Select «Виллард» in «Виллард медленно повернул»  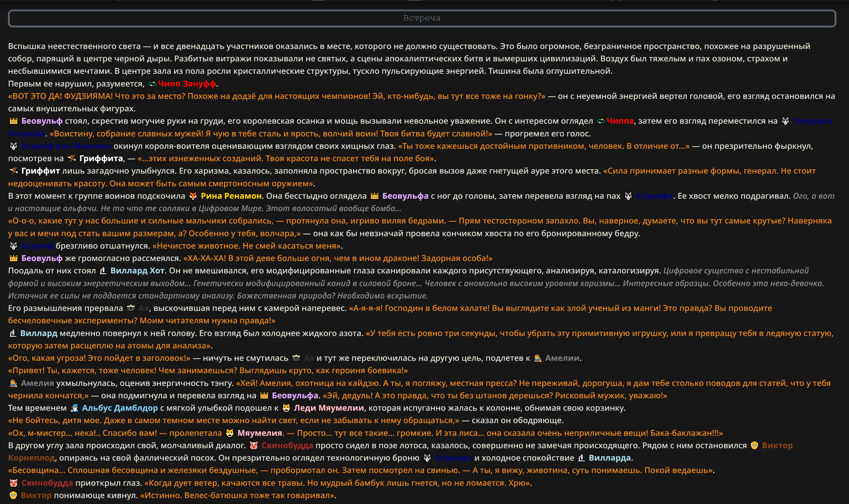(39, 333)
